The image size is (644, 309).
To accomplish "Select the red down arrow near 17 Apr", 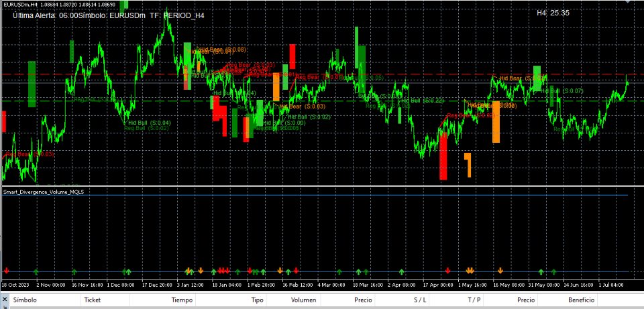I will point(447,270).
